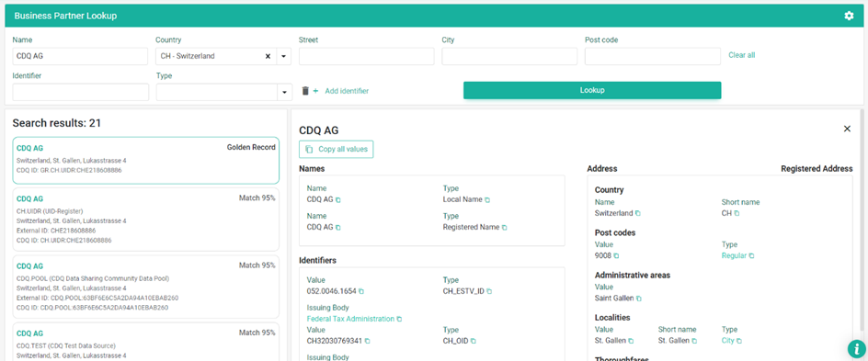Open the Country dropdown arrow
Viewport: 868px width, 361px height.
click(x=284, y=56)
